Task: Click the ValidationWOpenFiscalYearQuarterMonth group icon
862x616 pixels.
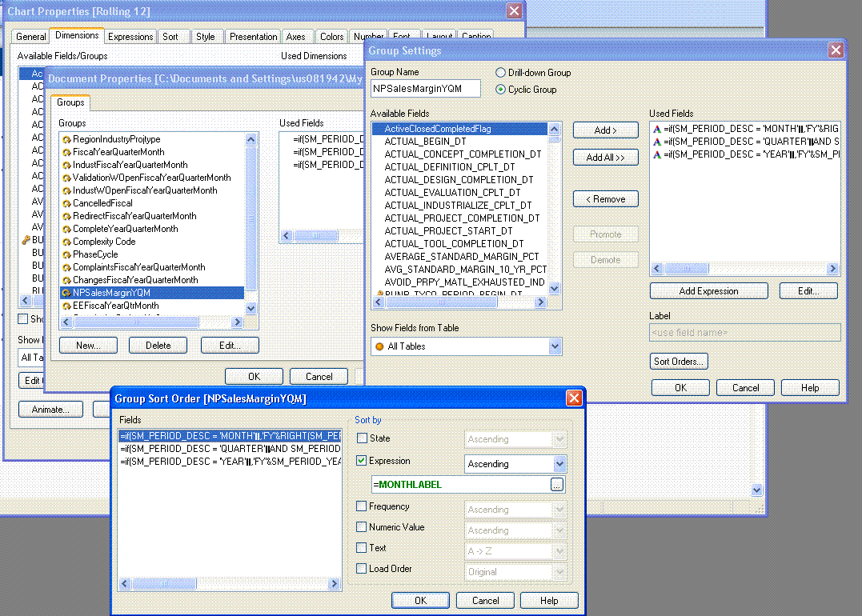Action: 66,178
